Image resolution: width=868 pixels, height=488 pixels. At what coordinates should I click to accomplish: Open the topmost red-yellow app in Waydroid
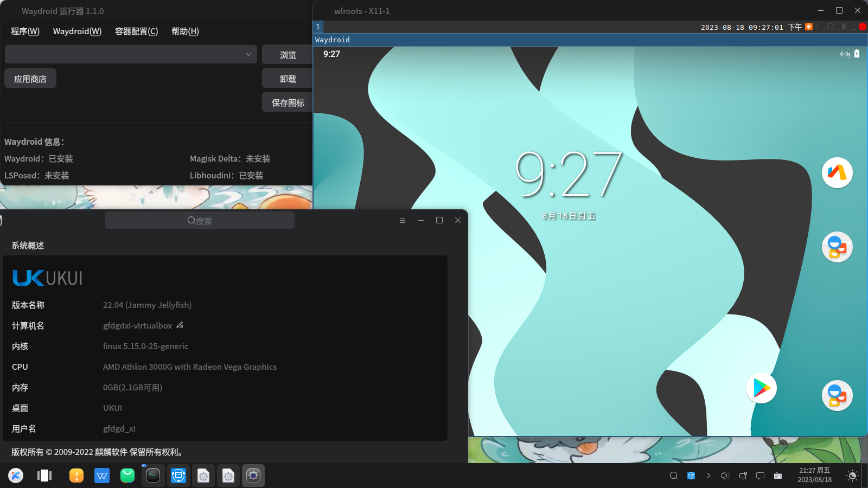click(837, 172)
